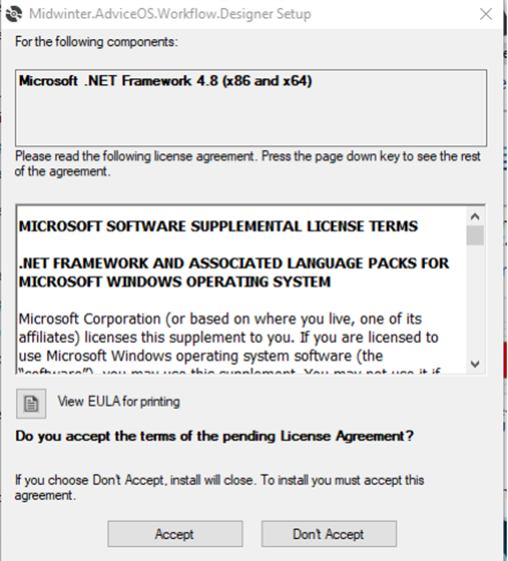Viewport: 508px width, 561px height.
Task: Click the 'If you choose Don't Accept' notice
Action: 219,487
